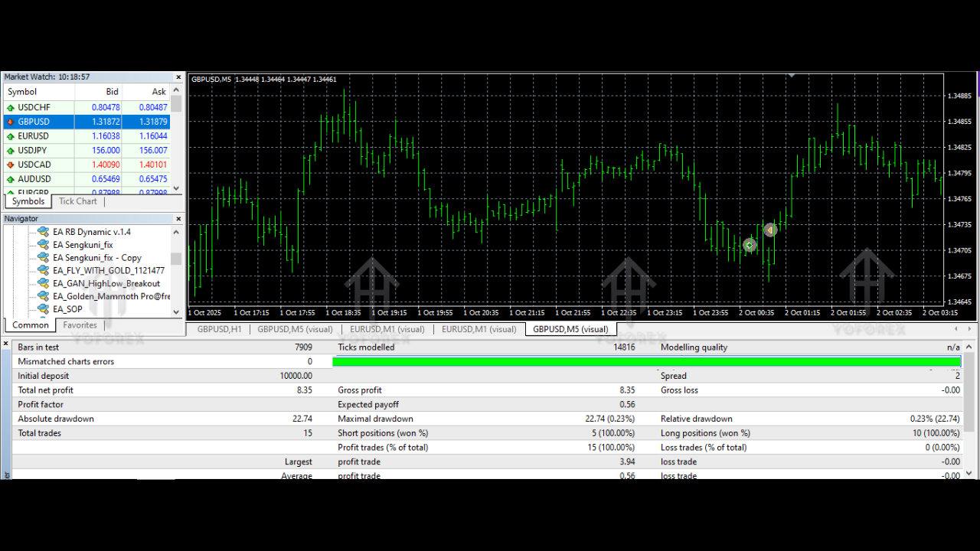Click the red down arrow beside USDCAD

[11, 164]
